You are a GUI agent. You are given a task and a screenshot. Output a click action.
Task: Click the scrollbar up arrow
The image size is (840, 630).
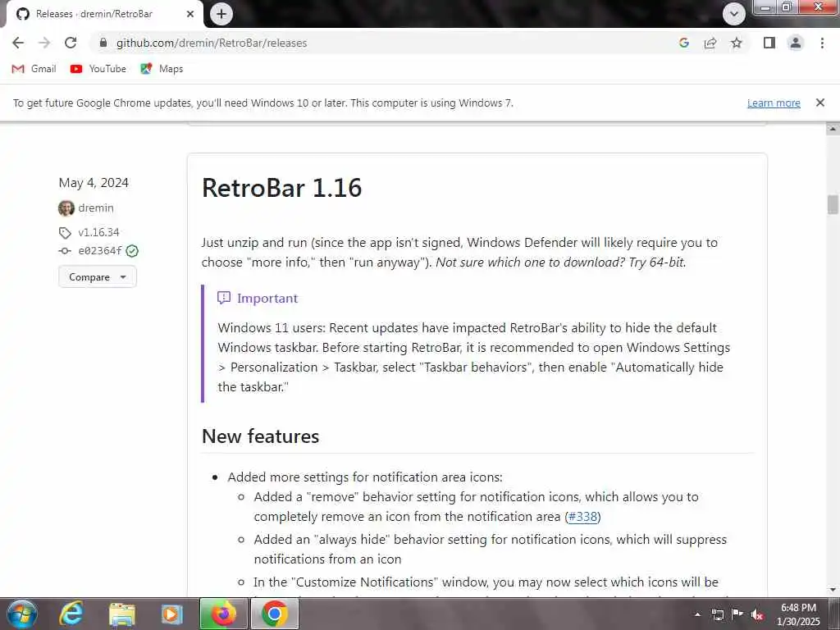[x=833, y=129]
